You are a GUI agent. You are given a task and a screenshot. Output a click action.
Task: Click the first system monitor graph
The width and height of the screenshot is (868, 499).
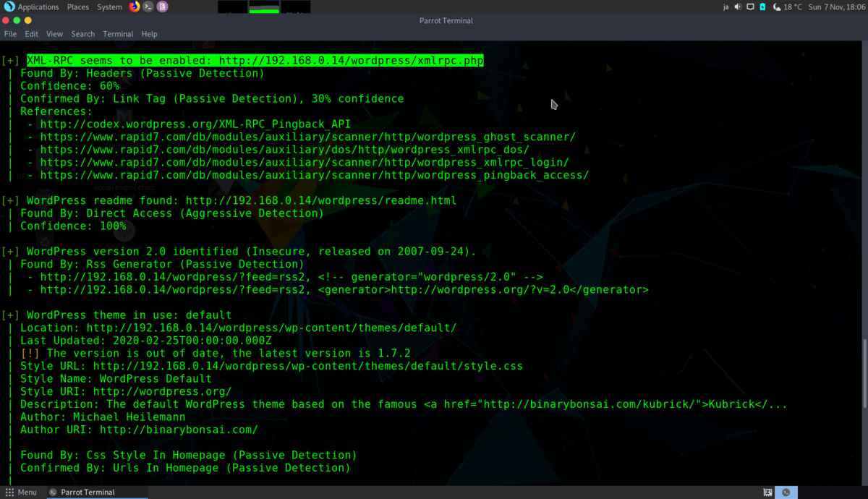[232, 7]
